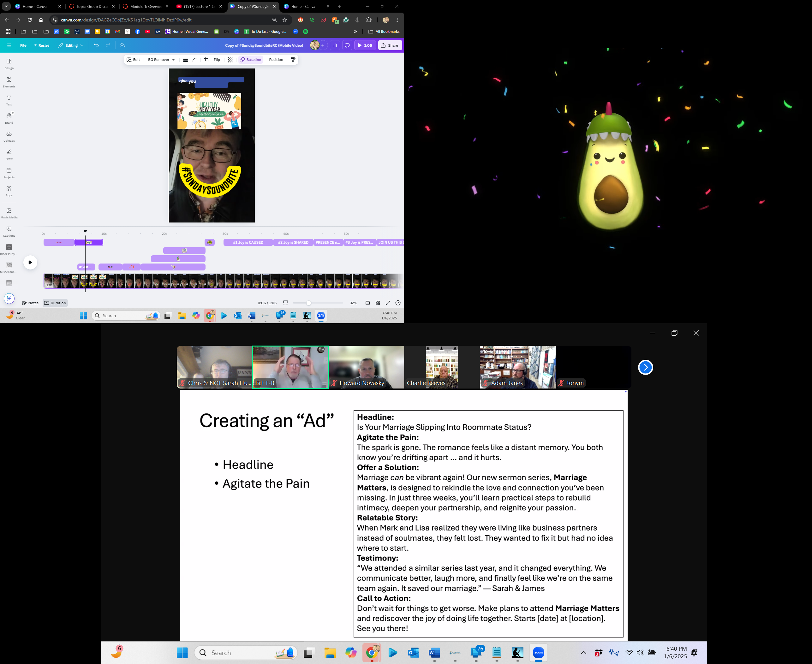Select the Draw tool in sidebar
Viewport: 812px width, 664px height.
click(x=9, y=154)
